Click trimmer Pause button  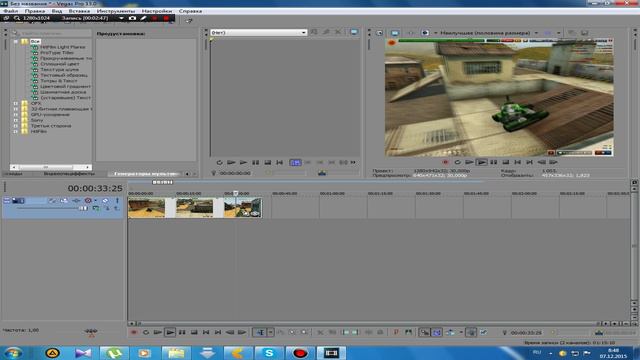pos(256,162)
